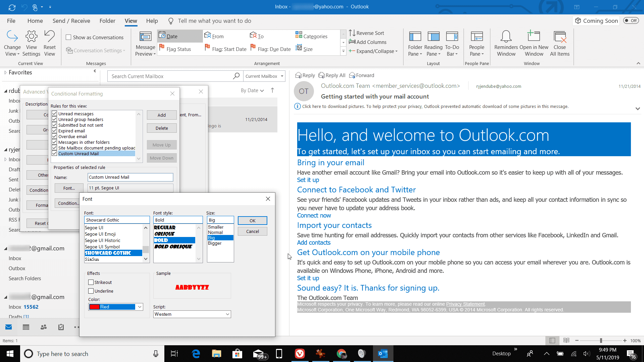Click OK in Font dialog
This screenshot has width=644, height=362.
click(252, 221)
